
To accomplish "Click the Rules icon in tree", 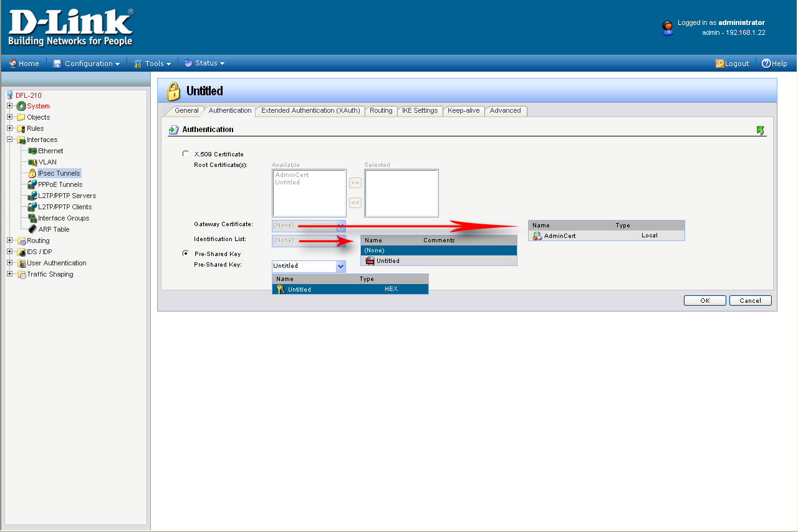I will [x=21, y=128].
